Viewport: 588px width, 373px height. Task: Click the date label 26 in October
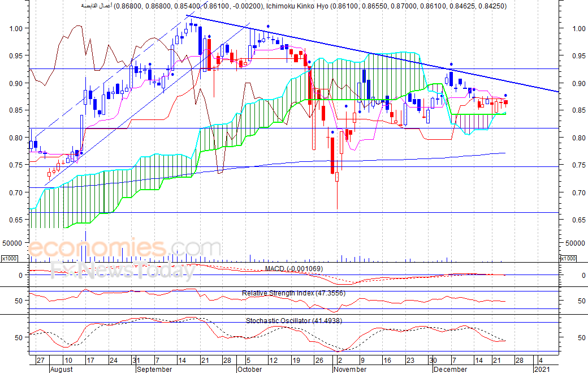pyautogui.click(x=319, y=361)
